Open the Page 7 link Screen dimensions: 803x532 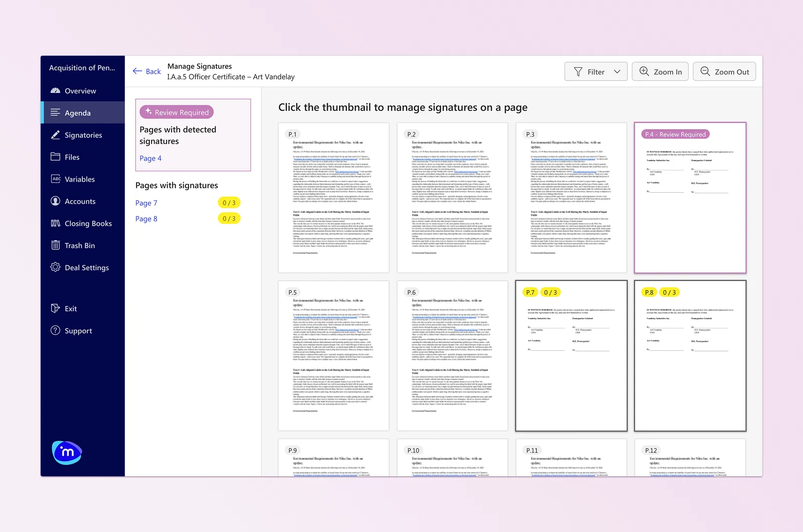[x=146, y=203]
